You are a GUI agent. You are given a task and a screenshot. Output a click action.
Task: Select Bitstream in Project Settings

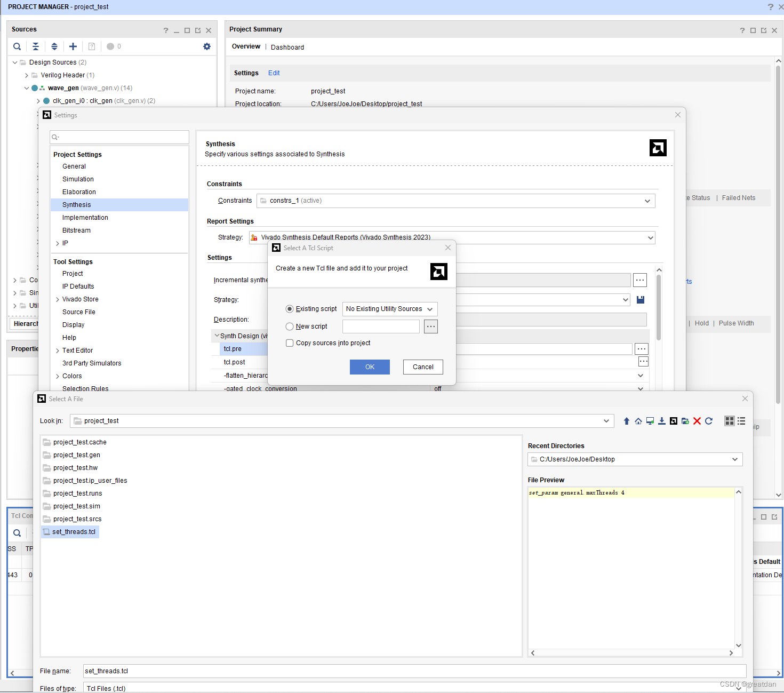tap(76, 230)
